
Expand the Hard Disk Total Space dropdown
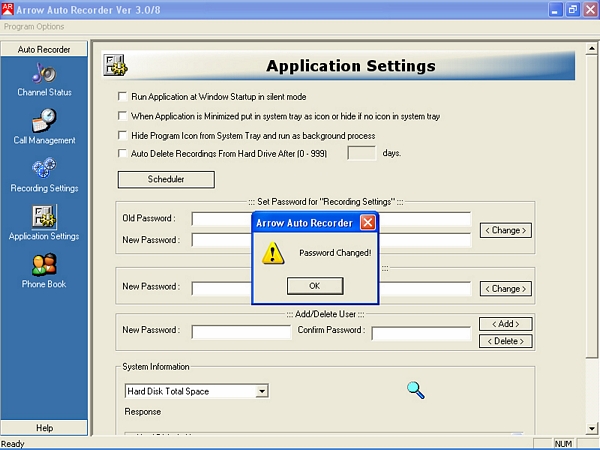pyautogui.click(x=262, y=391)
